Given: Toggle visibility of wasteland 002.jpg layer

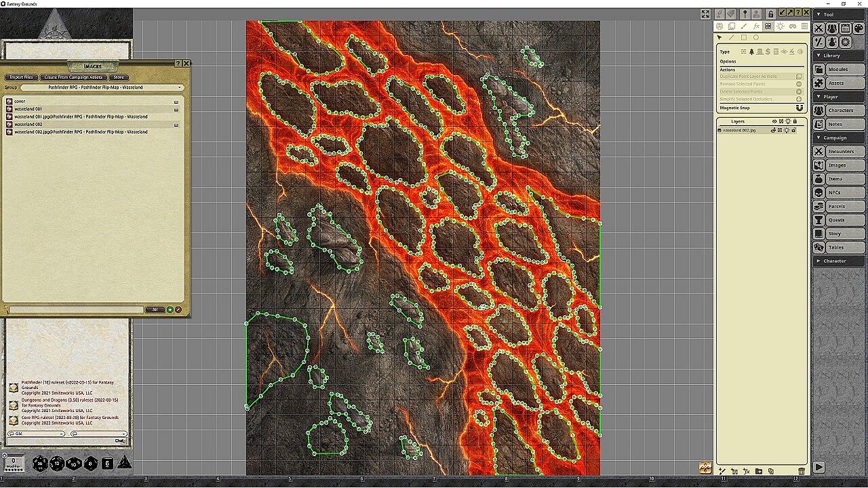Looking at the screenshot, I should pos(774,130).
